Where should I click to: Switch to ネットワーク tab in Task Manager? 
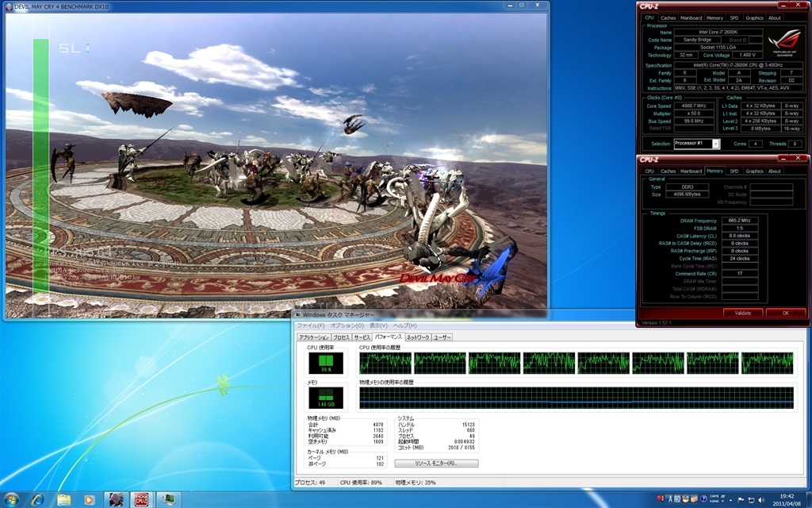click(x=417, y=337)
